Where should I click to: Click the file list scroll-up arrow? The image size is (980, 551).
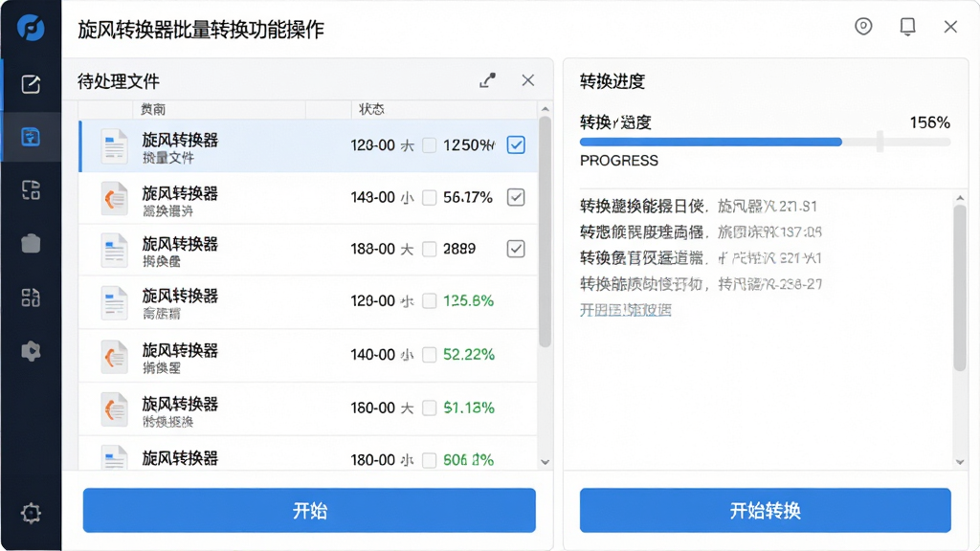point(545,109)
